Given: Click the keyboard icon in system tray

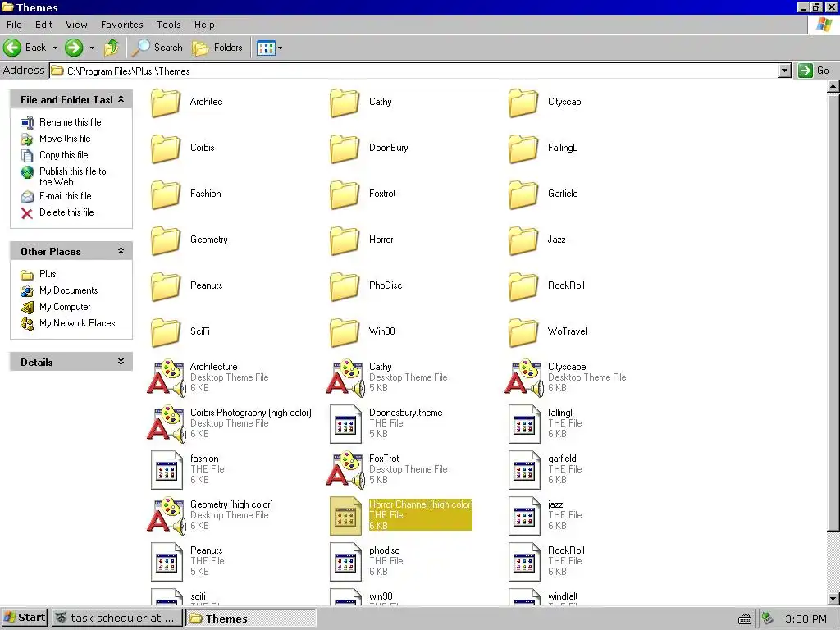Looking at the screenshot, I should tap(745, 619).
